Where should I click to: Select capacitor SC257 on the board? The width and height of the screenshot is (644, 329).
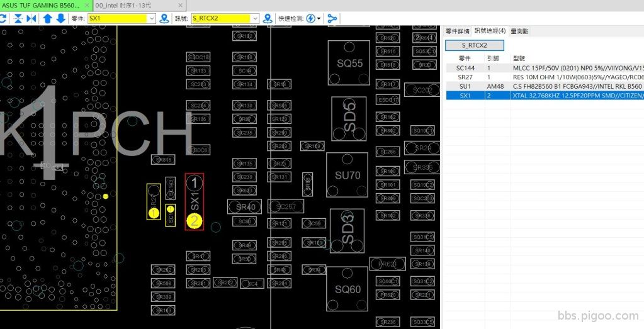(x=286, y=206)
